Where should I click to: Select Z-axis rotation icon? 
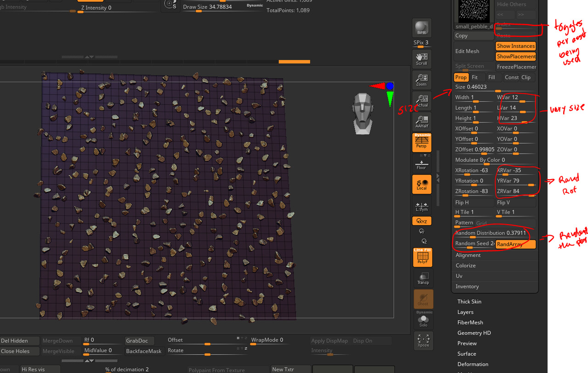(x=424, y=241)
